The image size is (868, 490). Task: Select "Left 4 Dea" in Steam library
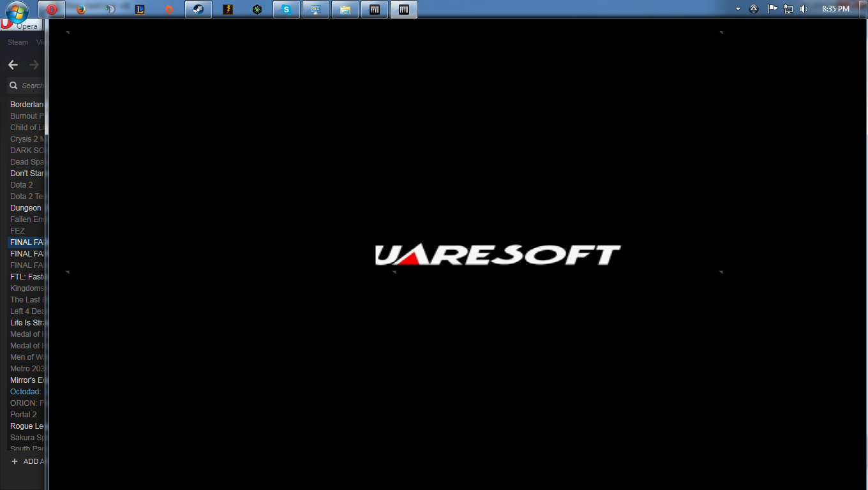(x=27, y=311)
